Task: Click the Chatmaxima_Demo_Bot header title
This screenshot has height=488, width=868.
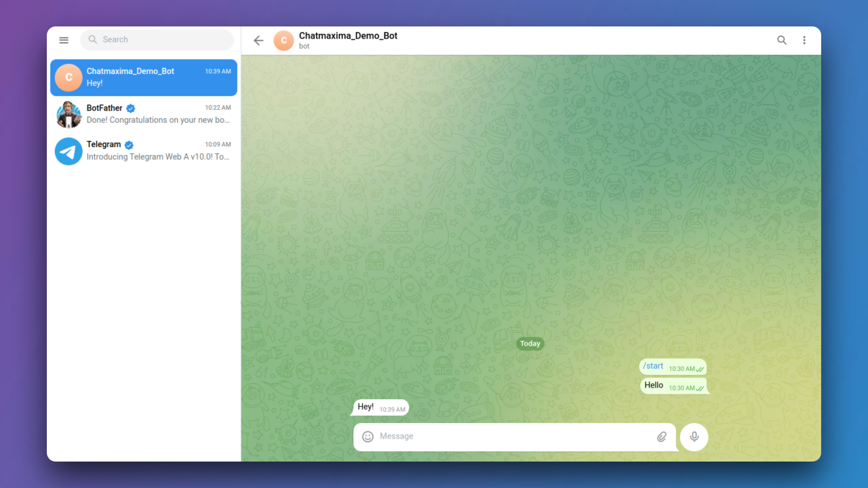Action: [x=348, y=35]
